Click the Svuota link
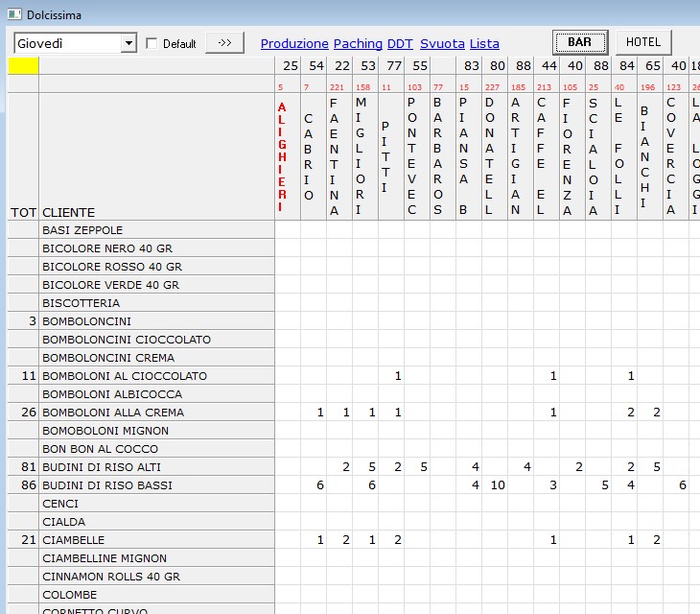Screen dimensions: 700x614 442,43
